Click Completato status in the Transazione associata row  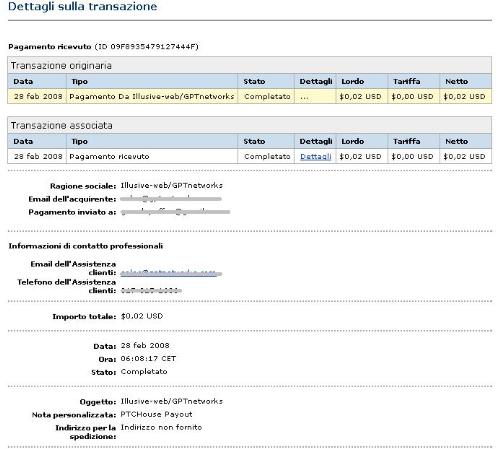coord(267,156)
